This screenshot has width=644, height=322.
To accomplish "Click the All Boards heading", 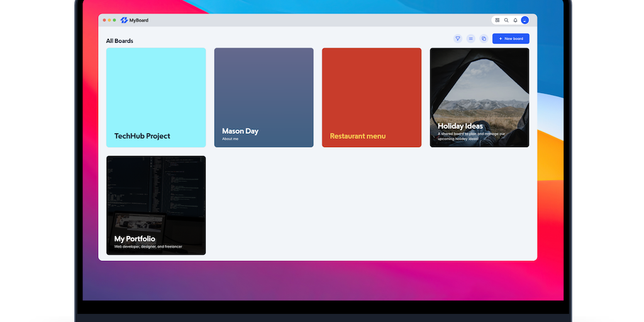I will tap(119, 41).
